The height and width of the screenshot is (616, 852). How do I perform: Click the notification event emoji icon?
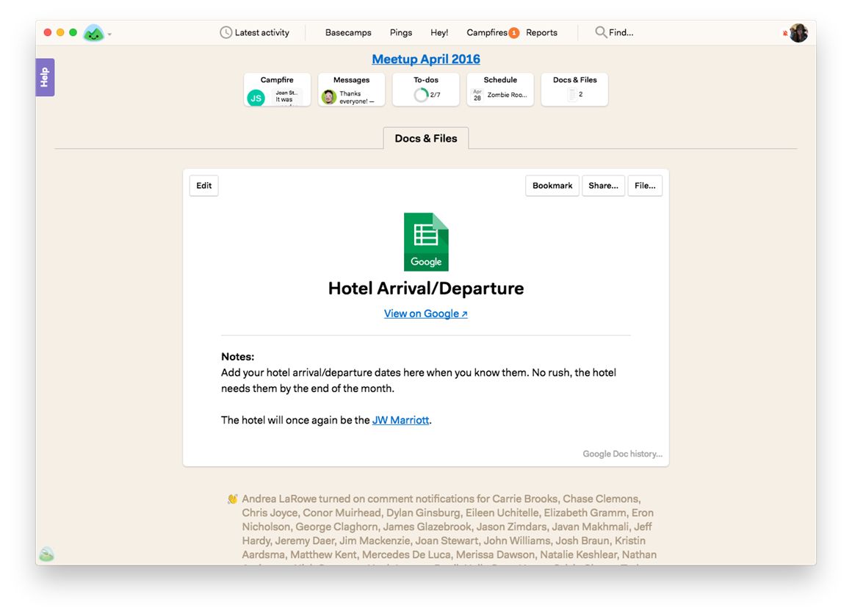pos(233,499)
